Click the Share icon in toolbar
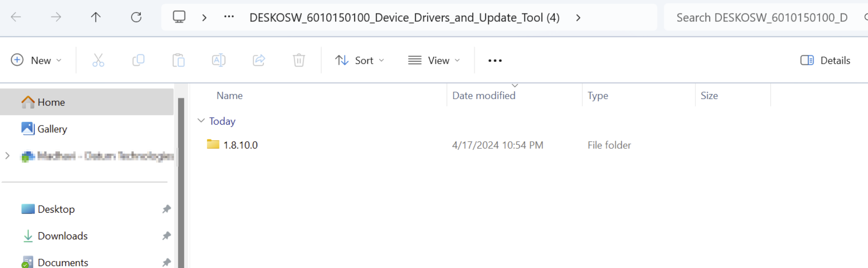Viewport: 868px width, 268px height. click(x=259, y=60)
